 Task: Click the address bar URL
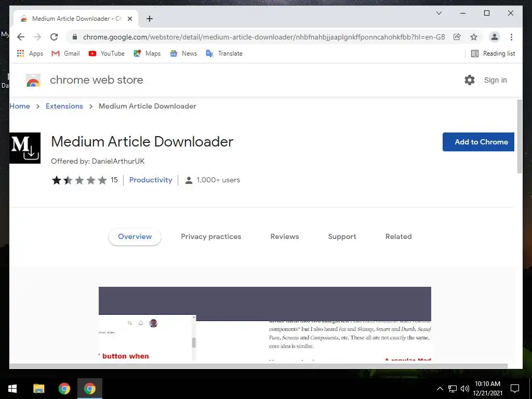coord(263,37)
